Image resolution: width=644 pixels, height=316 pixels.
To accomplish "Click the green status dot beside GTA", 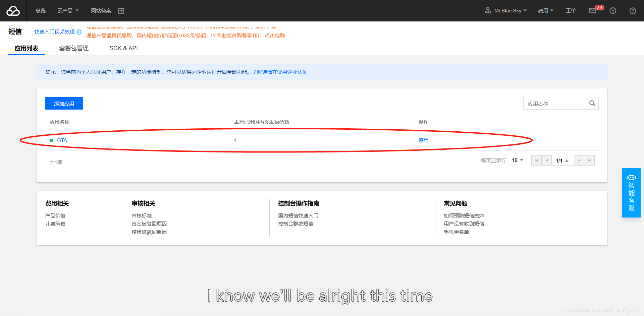I will tap(51, 140).
